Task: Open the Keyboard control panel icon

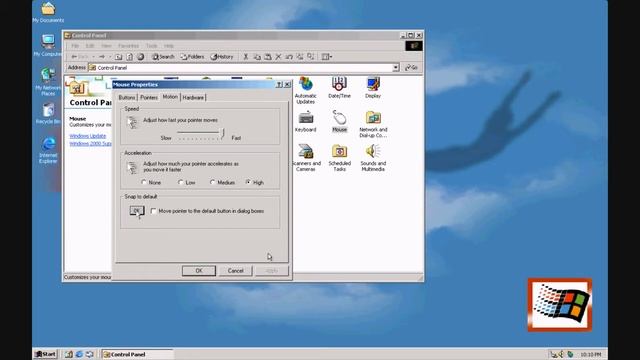Action: pos(305,121)
